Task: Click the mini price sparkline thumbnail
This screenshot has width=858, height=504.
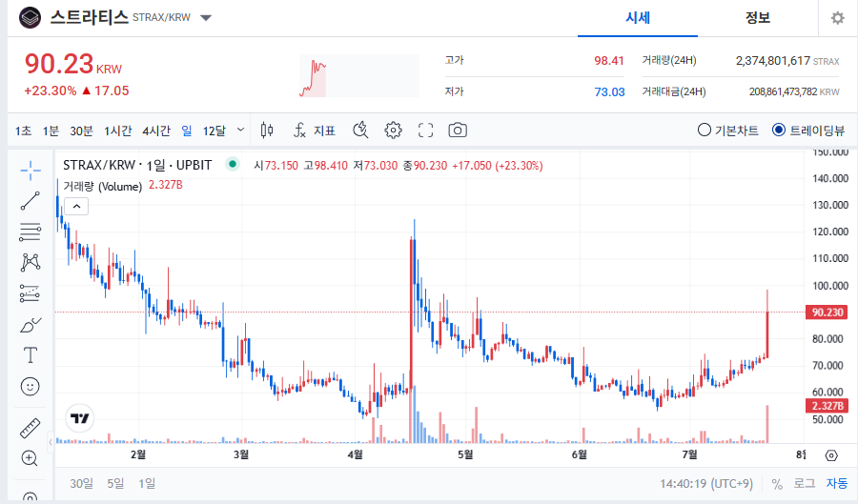Action: pyautogui.click(x=358, y=76)
